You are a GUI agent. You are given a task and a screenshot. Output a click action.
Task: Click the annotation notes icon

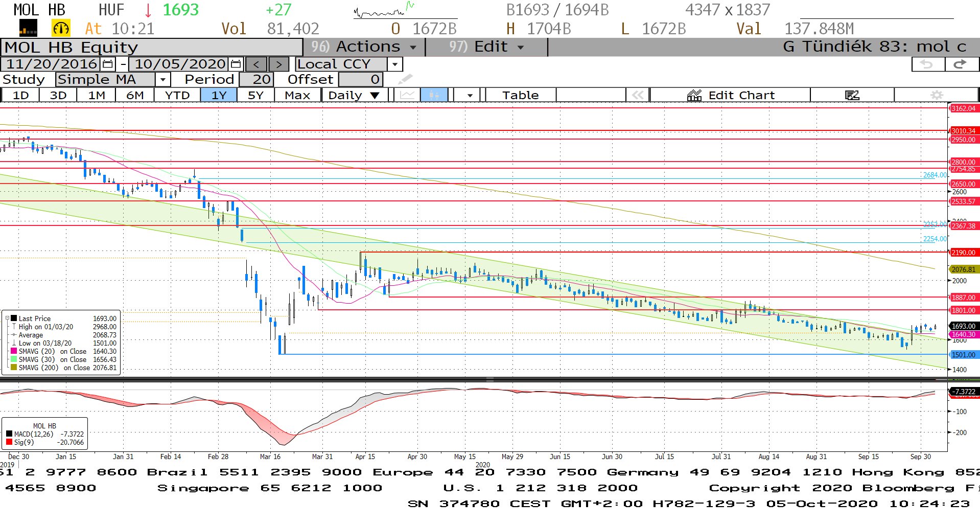852,95
